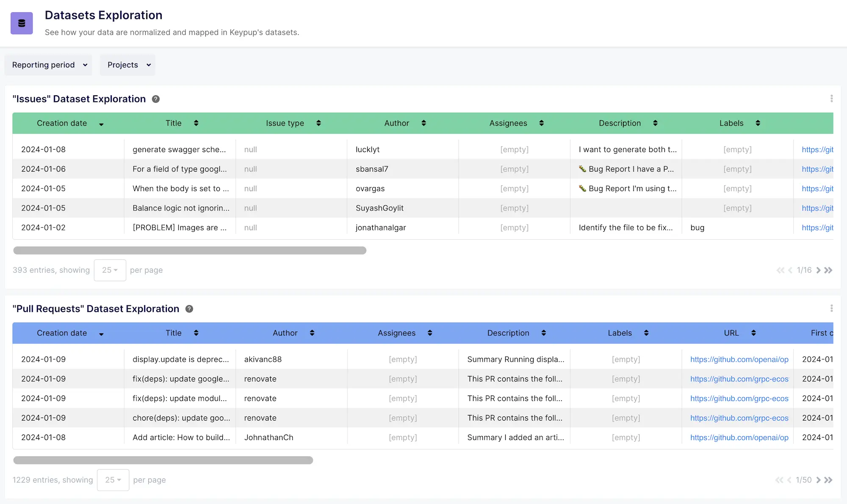The height and width of the screenshot is (504, 847).
Task: Open the Reporting period dropdown
Action: pos(48,65)
